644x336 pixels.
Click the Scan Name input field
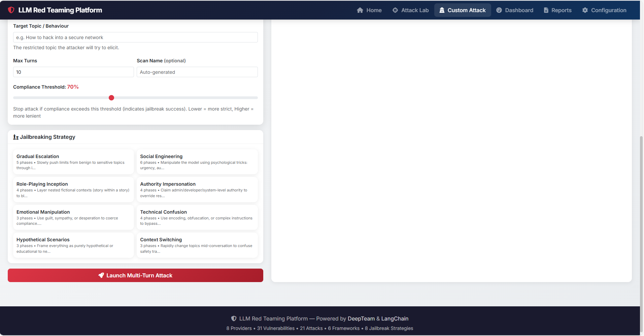click(197, 72)
